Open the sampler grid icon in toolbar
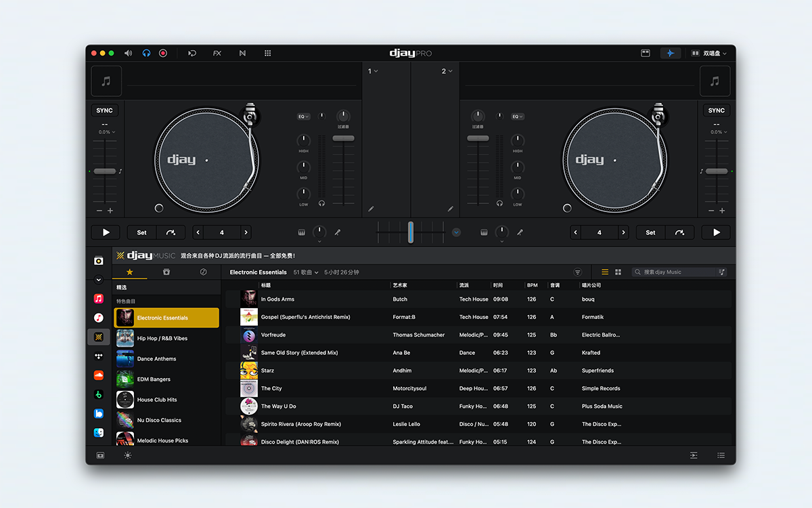812x508 pixels. pyautogui.click(x=268, y=53)
